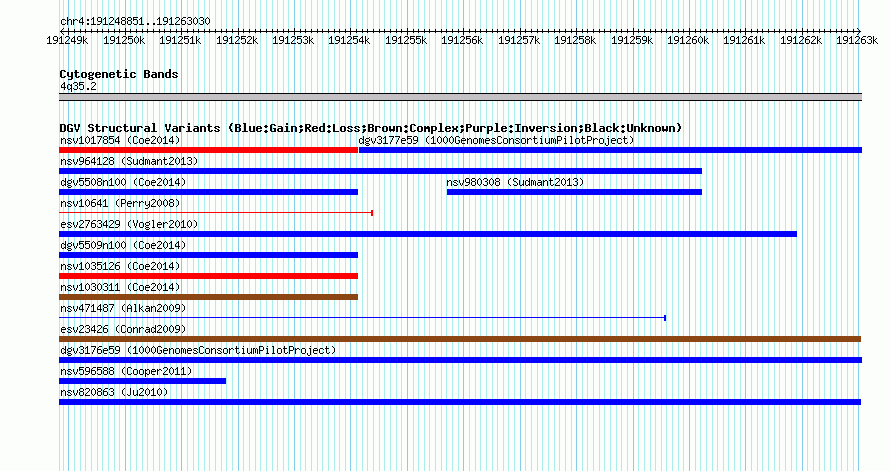
Task: Click the thin blue nsv471487 line
Action: tap(362, 318)
